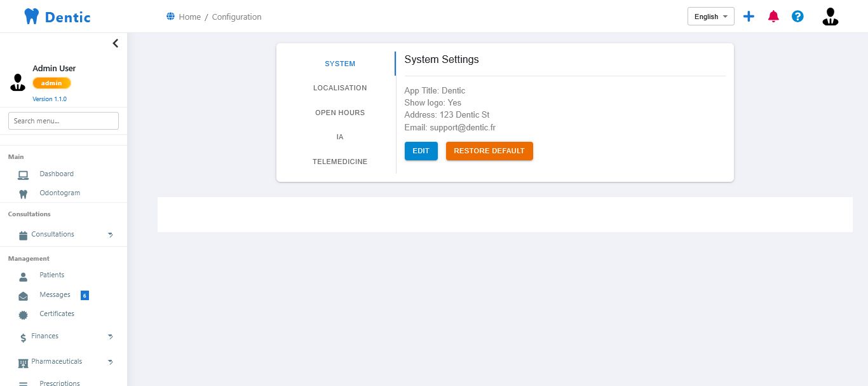Click the Certificates badge icon in sidebar
Image resolution: width=868 pixels, height=386 pixels.
coord(24,315)
